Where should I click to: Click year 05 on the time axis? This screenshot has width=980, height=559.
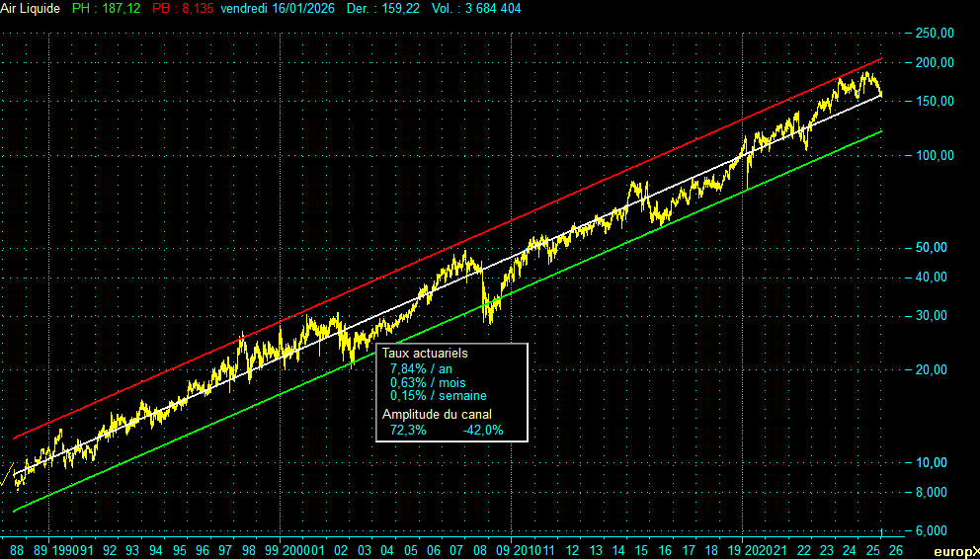410,549
